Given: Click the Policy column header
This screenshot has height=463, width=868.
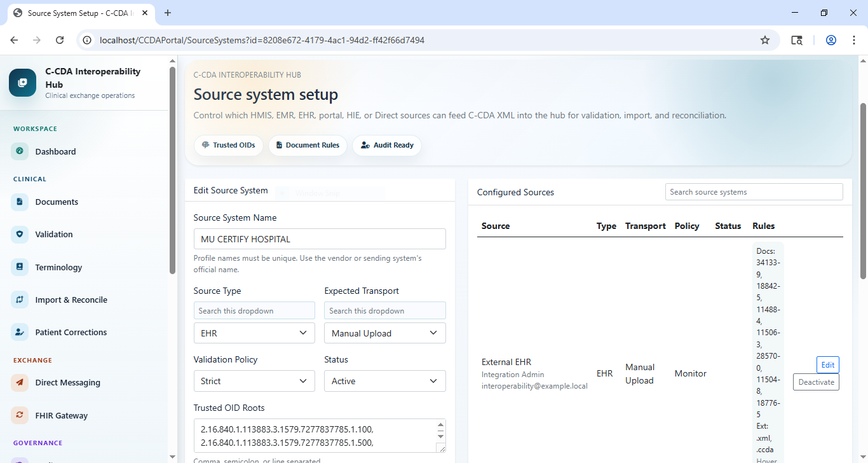Looking at the screenshot, I should click(687, 226).
